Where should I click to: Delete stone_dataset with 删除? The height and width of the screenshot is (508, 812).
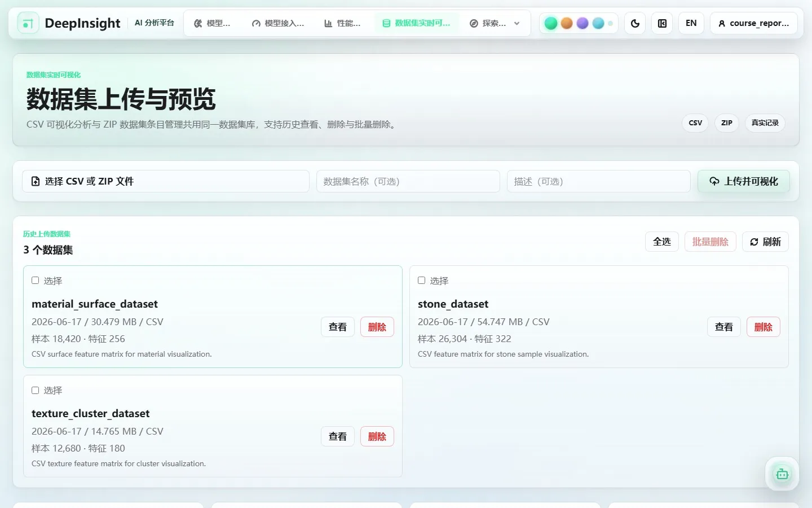pyautogui.click(x=764, y=327)
